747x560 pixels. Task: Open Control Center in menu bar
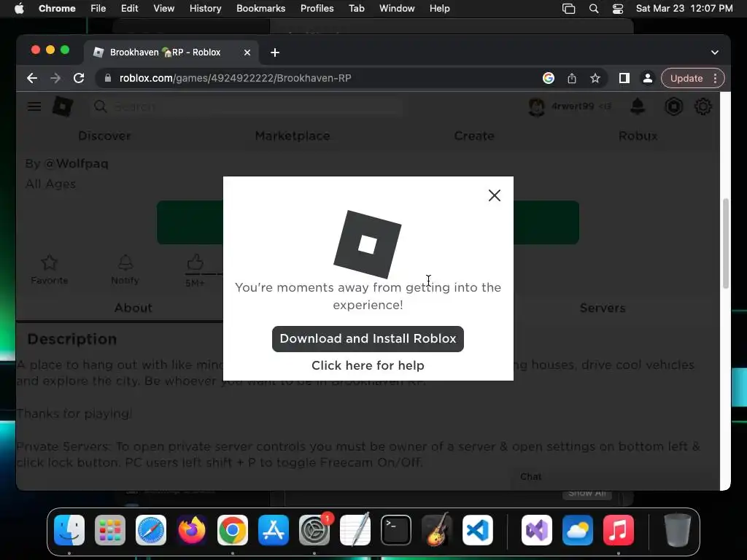pos(618,8)
